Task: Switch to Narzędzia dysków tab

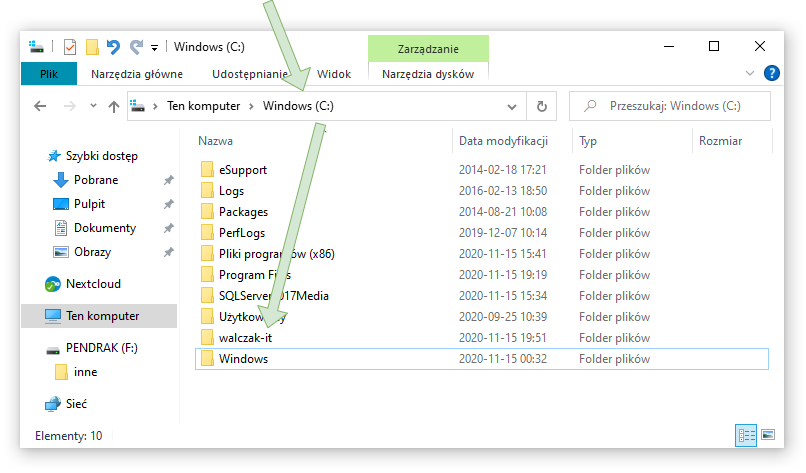Action: click(428, 74)
